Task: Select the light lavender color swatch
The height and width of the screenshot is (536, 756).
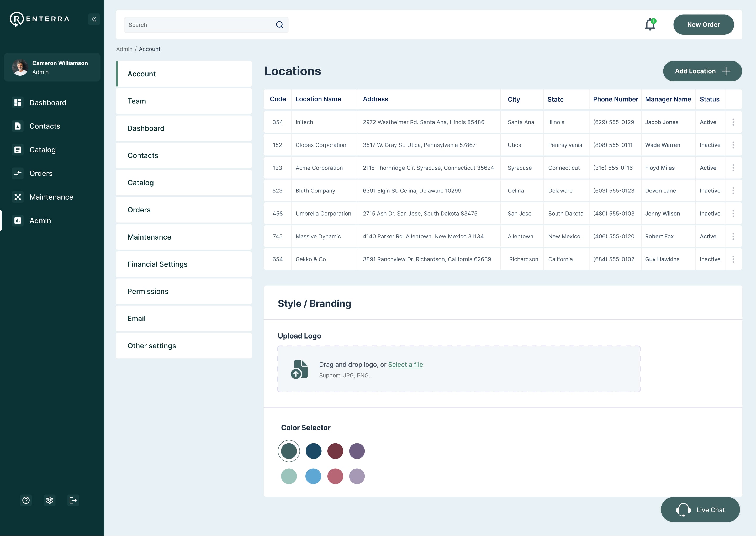Action: pyautogui.click(x=357, y=476)
